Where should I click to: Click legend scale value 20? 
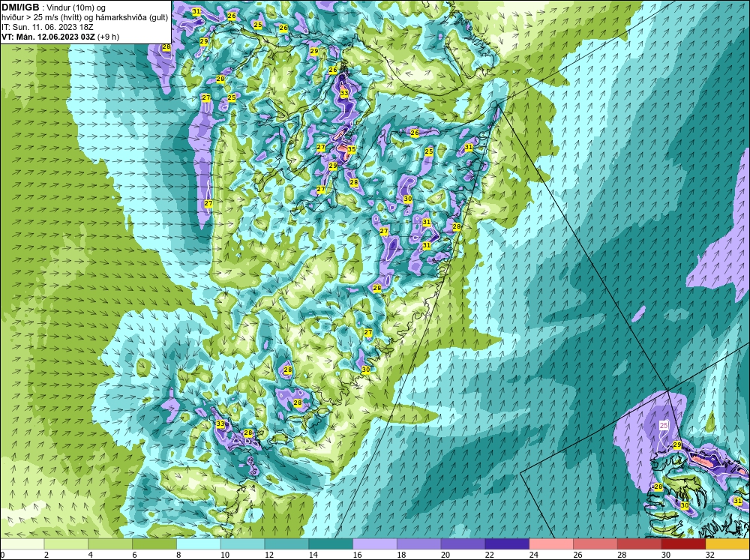pyautogui.click(x=445, y=555)
